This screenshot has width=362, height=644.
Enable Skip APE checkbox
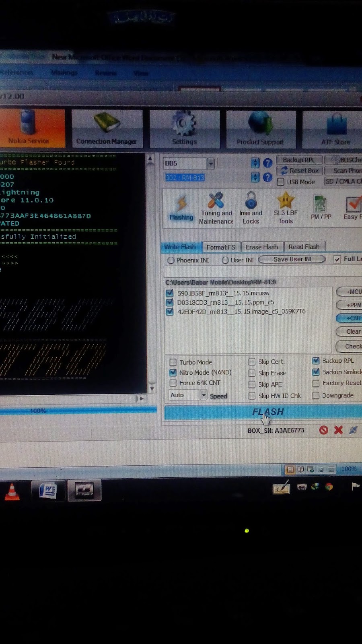(x=252, y=384)
